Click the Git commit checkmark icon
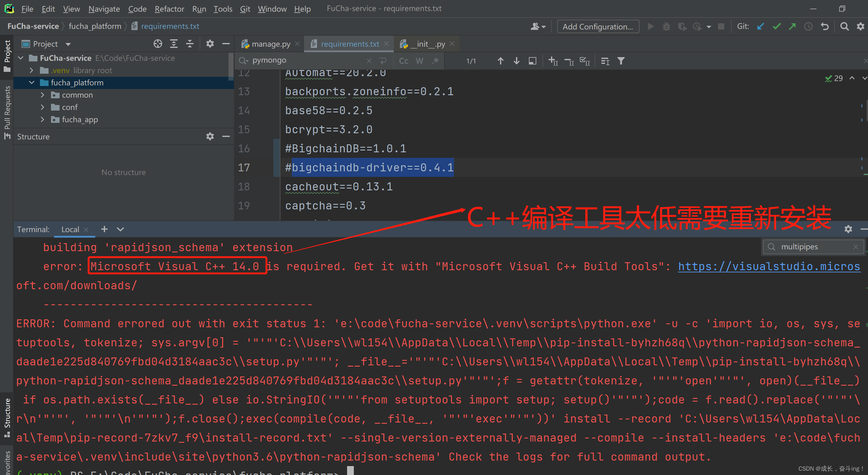Screen dimensions: 868x475 [x=776, y=26]
